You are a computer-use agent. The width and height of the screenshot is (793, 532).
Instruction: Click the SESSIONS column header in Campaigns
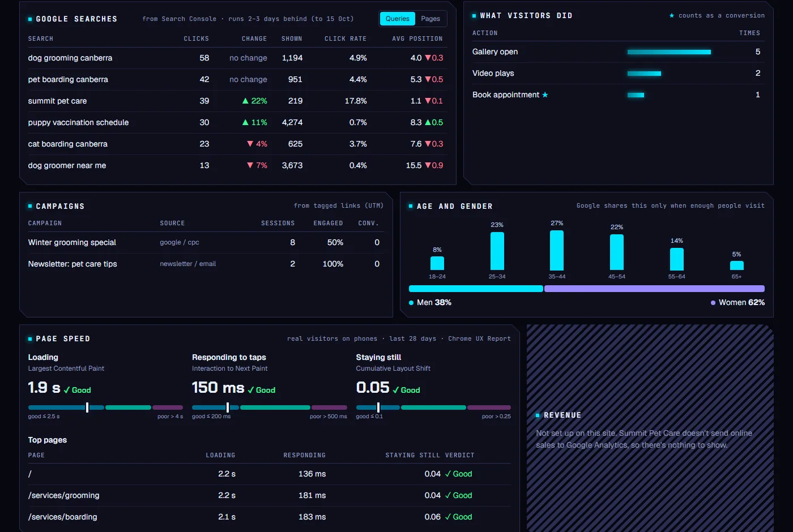point(278,223)
